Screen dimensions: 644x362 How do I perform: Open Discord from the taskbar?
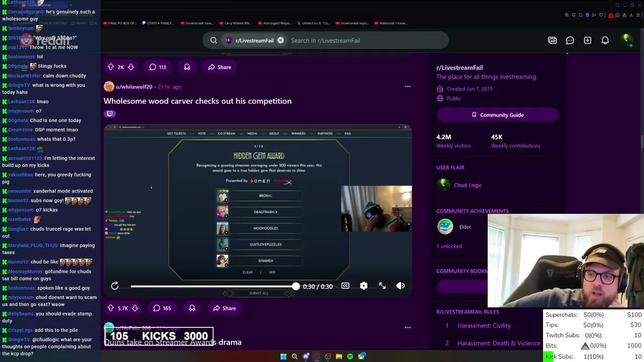tap(305, 356)
